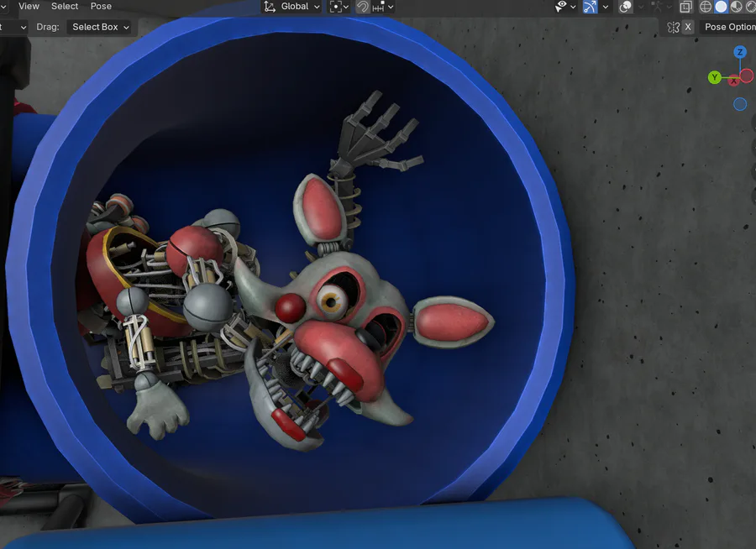Click the blue negative Z gizmo circle
The image size is (756, 549).
pos(740,104)
